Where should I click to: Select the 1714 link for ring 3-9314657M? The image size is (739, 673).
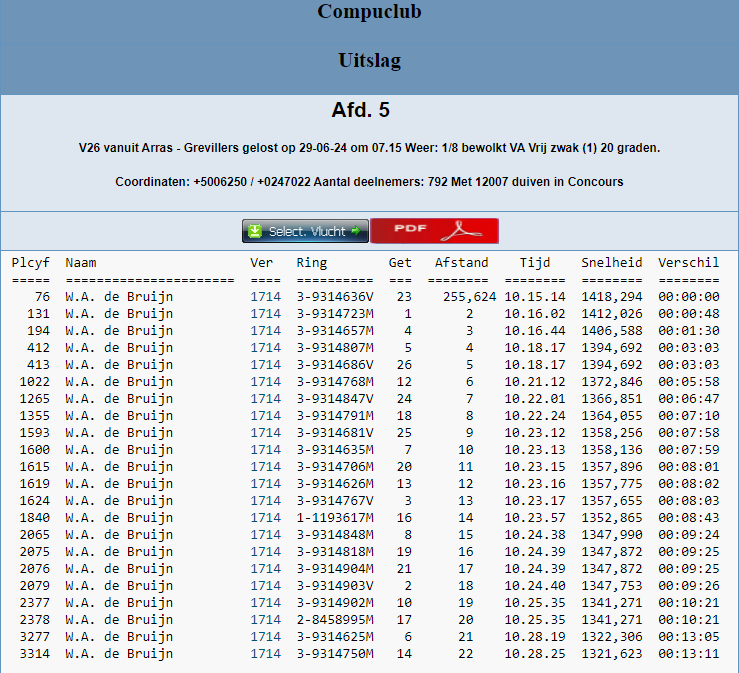point(265,331)
